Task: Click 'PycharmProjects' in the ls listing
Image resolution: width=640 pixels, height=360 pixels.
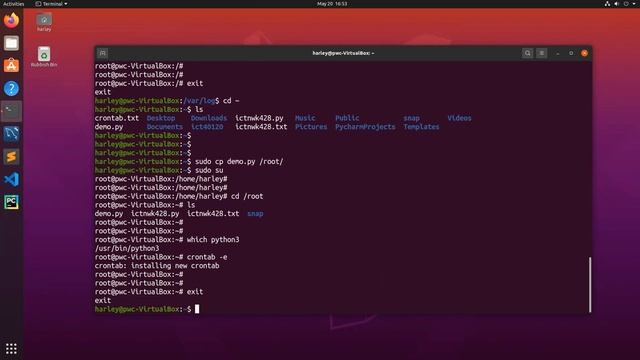Action: click(x=365, y=127)
